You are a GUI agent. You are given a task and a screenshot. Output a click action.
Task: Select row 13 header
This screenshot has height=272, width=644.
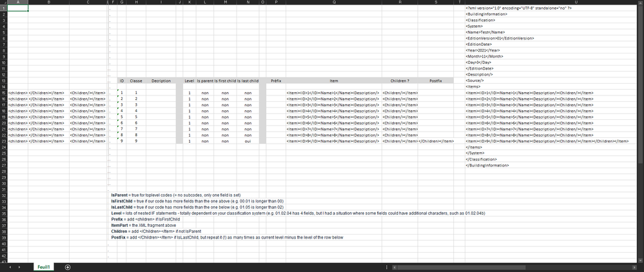(x=4, y=81)
